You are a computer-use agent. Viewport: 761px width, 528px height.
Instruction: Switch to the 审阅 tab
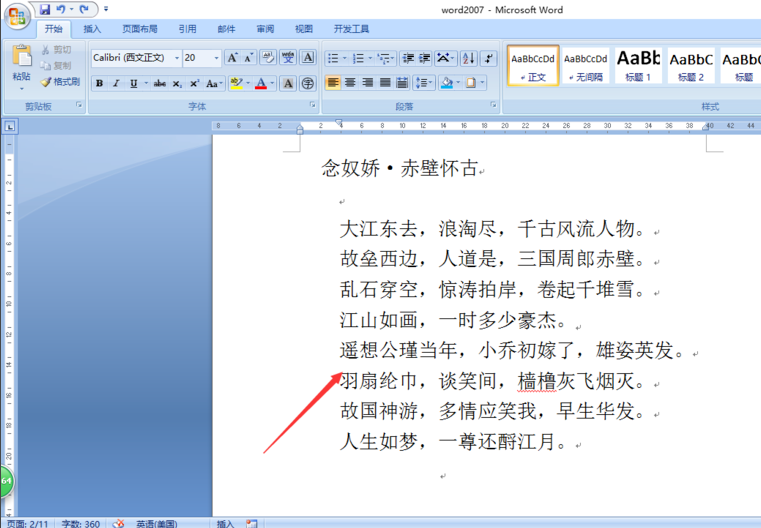(265, 29)
